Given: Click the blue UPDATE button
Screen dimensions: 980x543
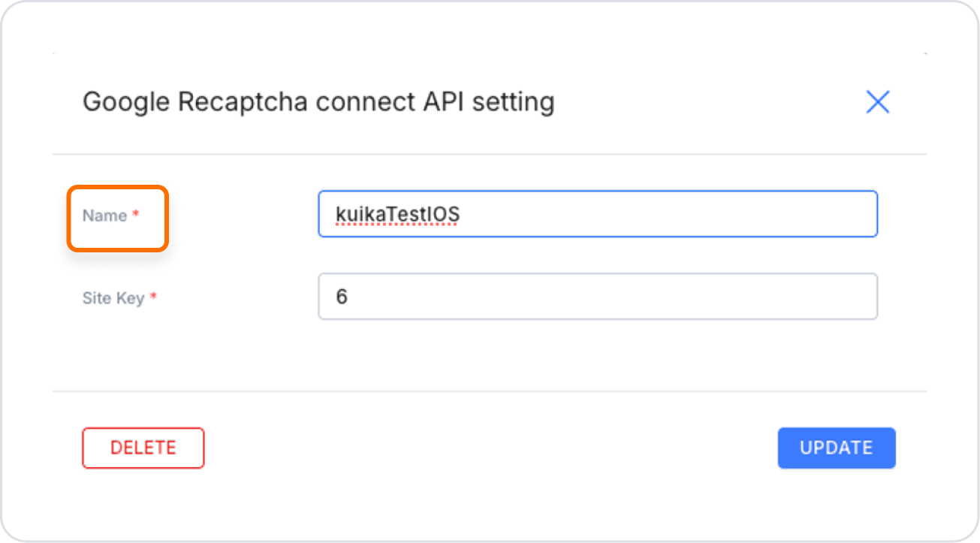Looking at the screenshot, I should click(x=836, y=448).
